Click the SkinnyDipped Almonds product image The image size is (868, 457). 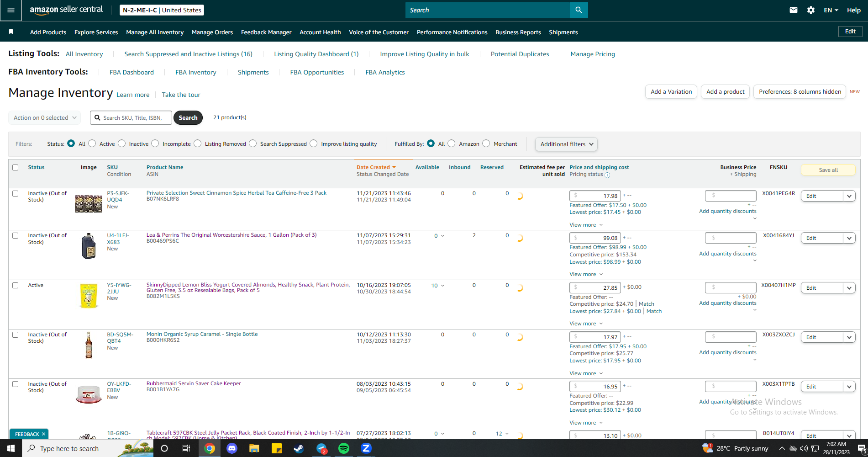click(x=89, y=296)
